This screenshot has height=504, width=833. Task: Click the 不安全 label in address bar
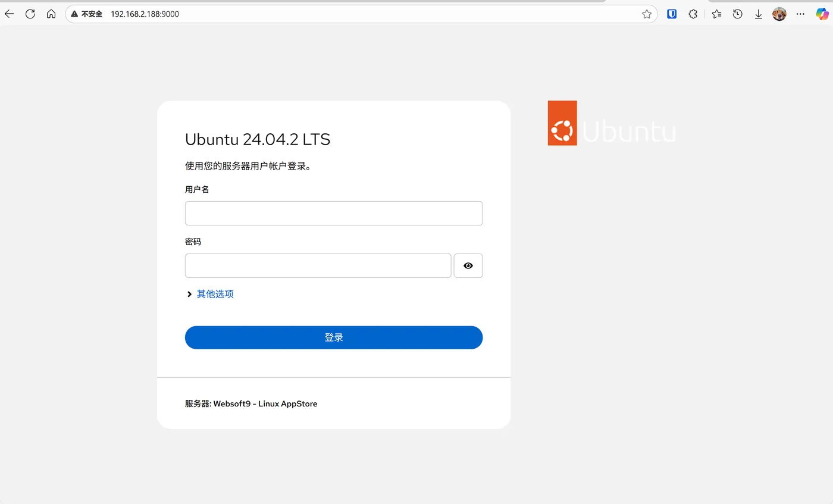92,14
